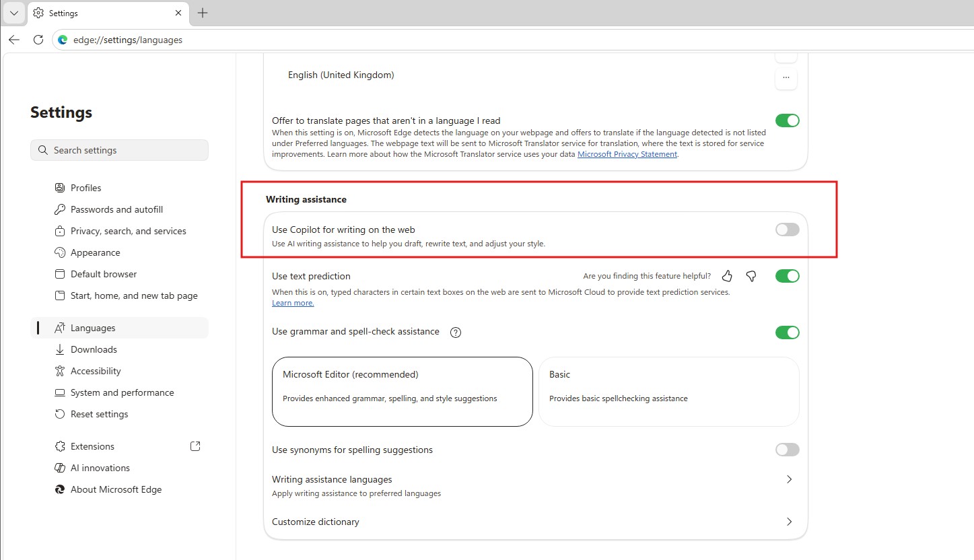Enable Use Copilot for writing on the web
This screenshot has height=560, width=974.
tap(786, 229)
